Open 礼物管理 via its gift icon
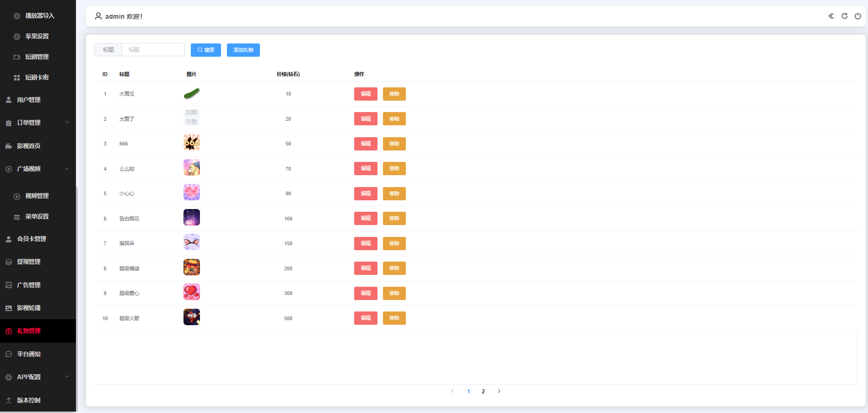868x413 pixels. pyautogui.click(x=9, y=331)
